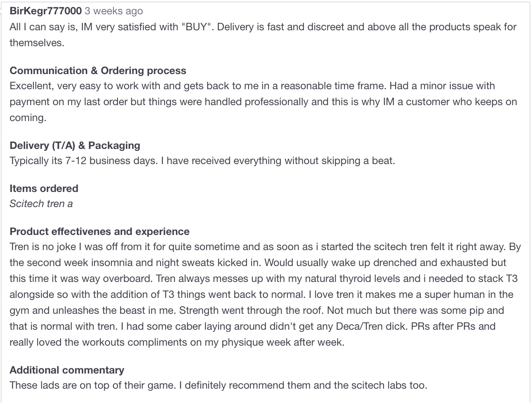Click the 'Items ordered' heading
The height and width of the screenshot is (403, 532).
(x=44, y=188)
